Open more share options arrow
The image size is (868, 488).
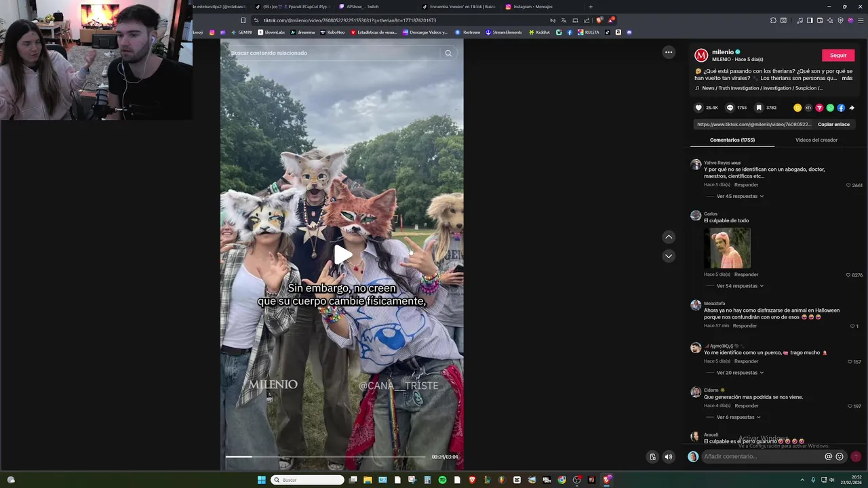pos(852,108)
